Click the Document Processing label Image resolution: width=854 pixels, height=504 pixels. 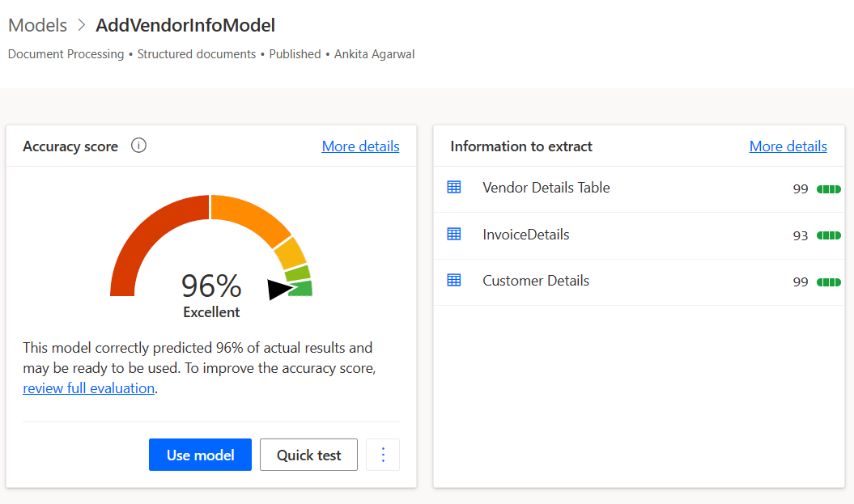click(66, 54)
